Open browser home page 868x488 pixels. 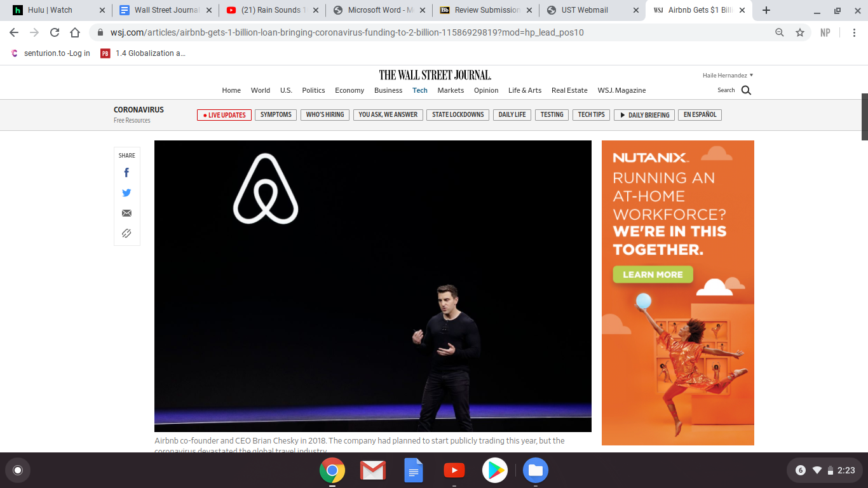[75, 32]
